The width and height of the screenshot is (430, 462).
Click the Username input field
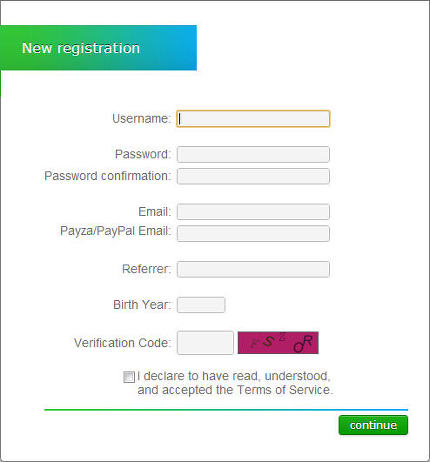pos(253,119)
